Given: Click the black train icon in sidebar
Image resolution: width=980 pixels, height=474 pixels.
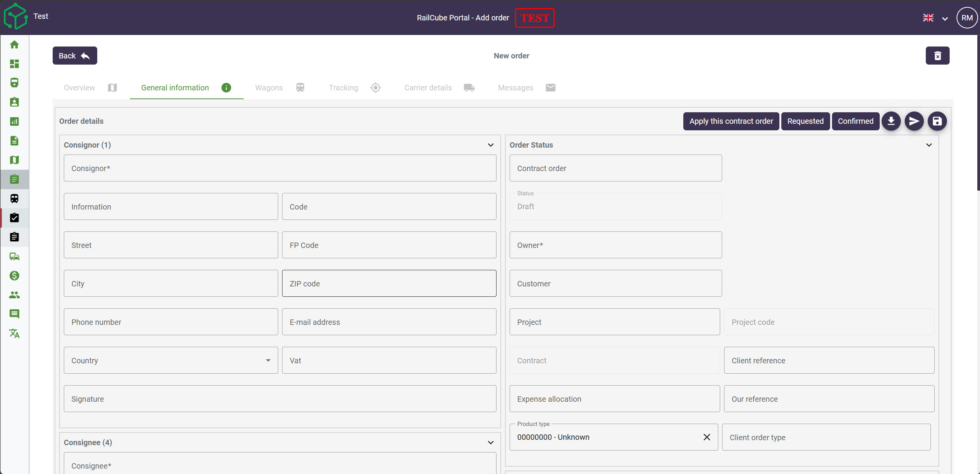Looking at the screenshot, I should click(14, 198).
